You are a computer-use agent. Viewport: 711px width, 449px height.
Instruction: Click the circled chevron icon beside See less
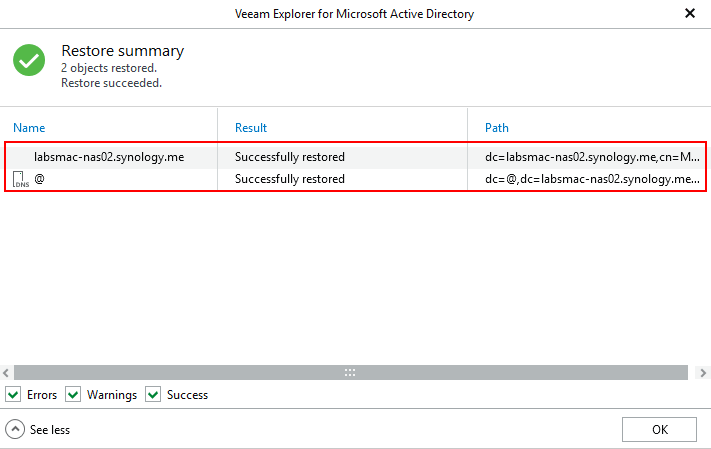pos(15,429)
